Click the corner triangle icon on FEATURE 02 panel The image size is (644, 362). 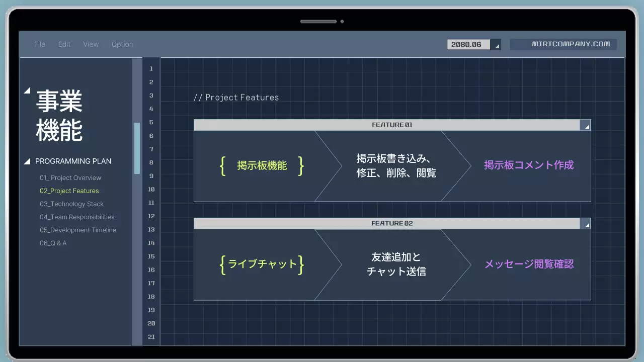[x=587, y=224]
